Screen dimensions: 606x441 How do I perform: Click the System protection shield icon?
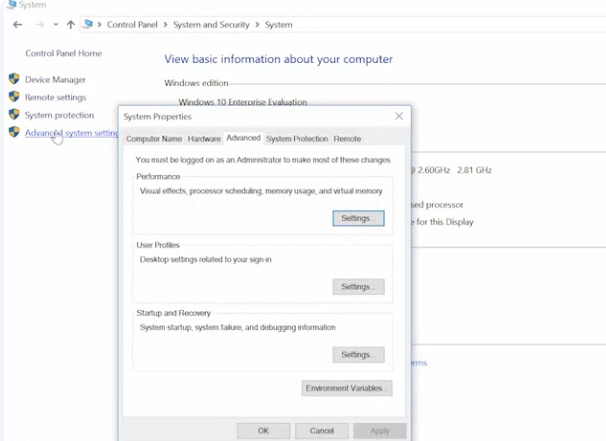14,114
